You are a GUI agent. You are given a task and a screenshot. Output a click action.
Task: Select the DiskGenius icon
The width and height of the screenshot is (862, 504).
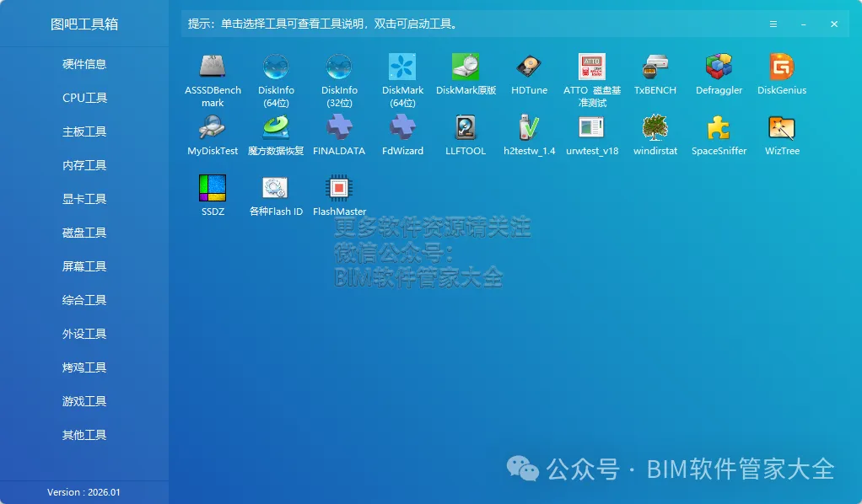pyautogui.click(x=782, y=67)
